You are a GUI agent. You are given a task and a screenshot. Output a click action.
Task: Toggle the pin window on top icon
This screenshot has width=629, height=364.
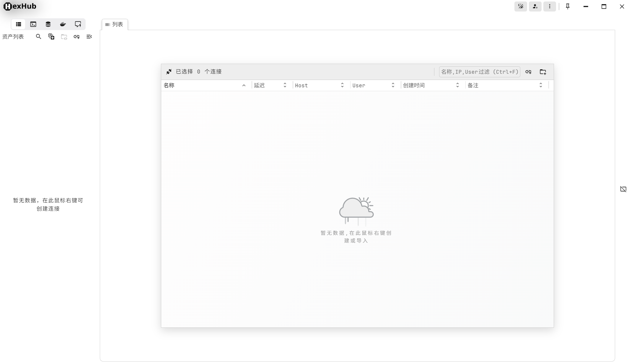[568, 6]
